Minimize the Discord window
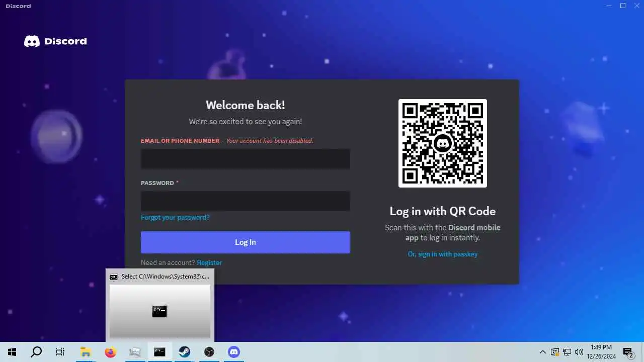The width and height of the screenshot is (644, 362). click(x=608, y=6)
